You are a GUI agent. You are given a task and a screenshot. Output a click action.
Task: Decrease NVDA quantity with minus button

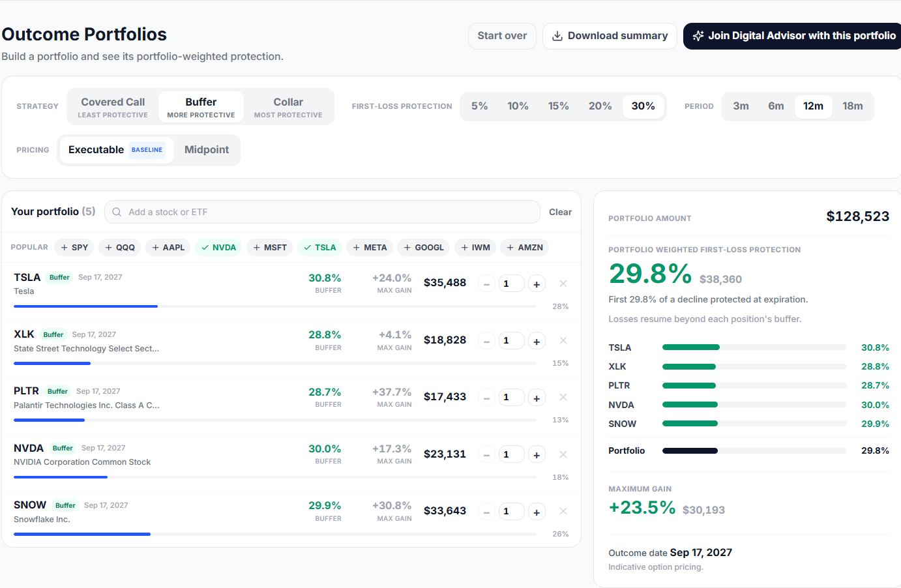coord(486,455)
